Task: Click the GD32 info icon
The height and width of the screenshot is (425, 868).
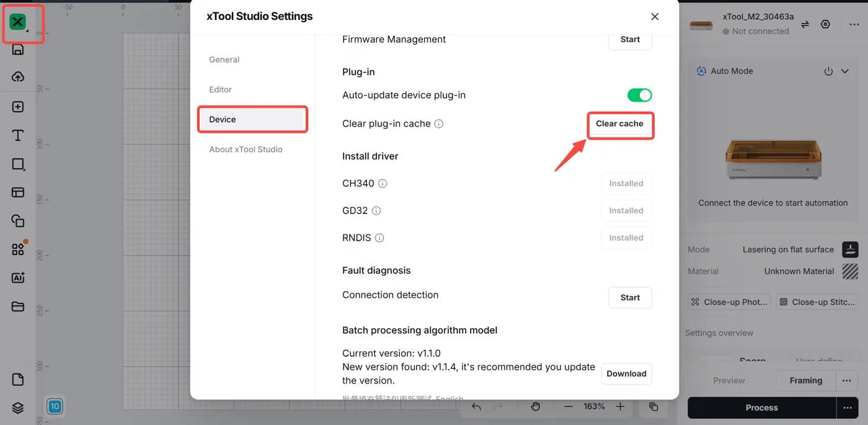Action: (376, 211)
